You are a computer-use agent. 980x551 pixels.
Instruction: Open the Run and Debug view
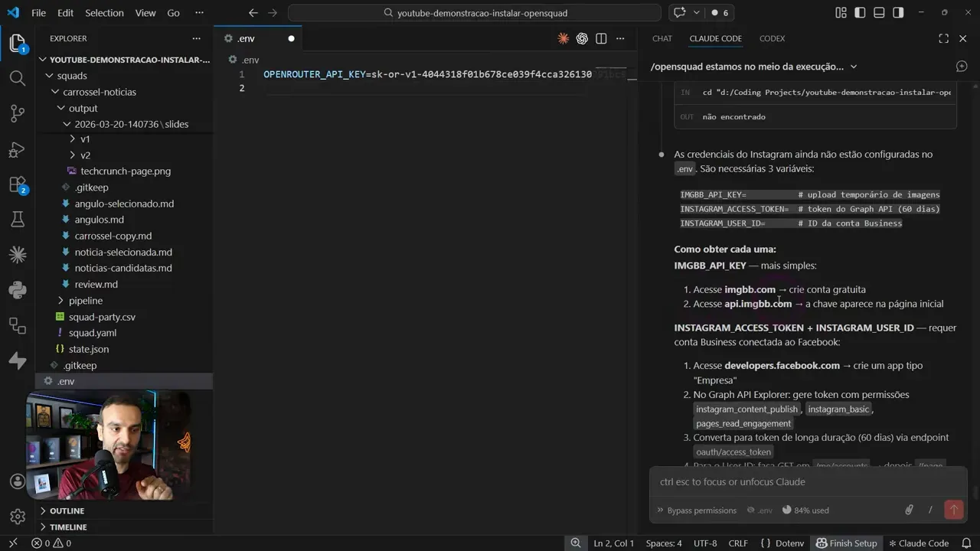[x=17, y=149]
